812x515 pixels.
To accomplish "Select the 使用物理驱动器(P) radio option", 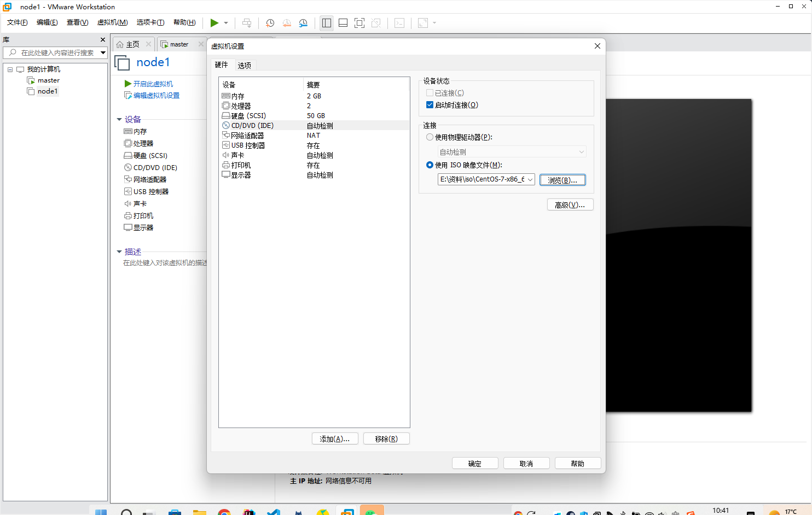I will coord(430,137).
